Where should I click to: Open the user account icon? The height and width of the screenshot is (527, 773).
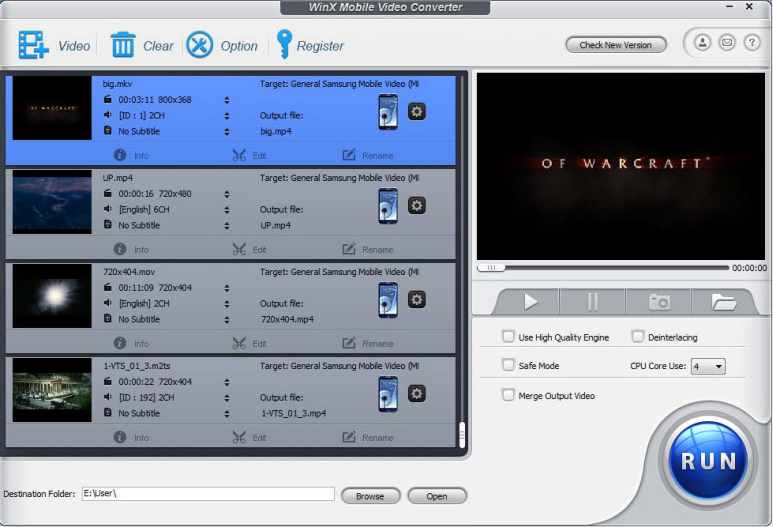click(x=703, y=42)
